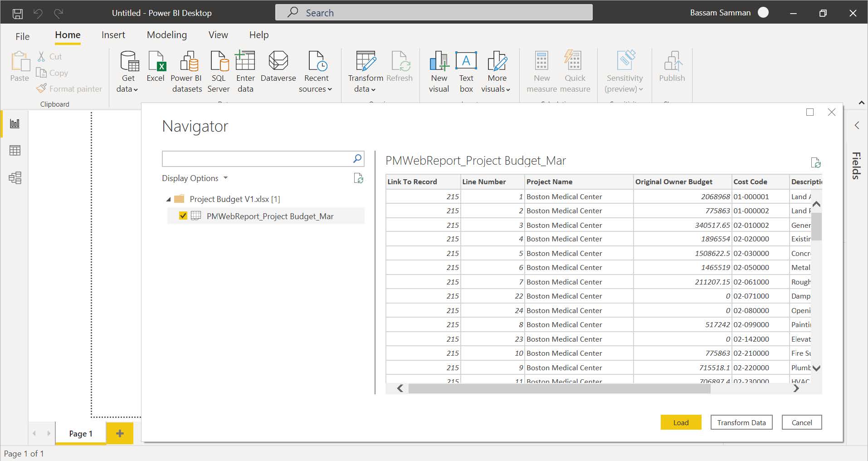This screenshot has height=461, width=868.
Task: Click the Cut scissors icon
Action: click(x=41, y=56)
